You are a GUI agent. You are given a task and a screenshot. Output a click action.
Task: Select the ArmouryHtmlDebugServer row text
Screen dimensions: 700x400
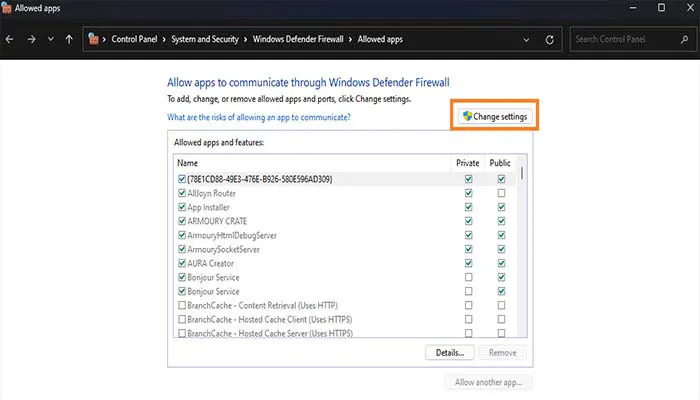pos(232,235)
